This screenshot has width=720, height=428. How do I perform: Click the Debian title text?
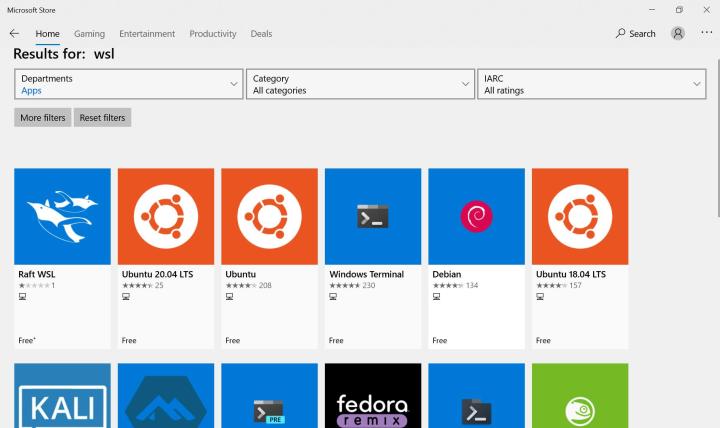click(447, 274)
